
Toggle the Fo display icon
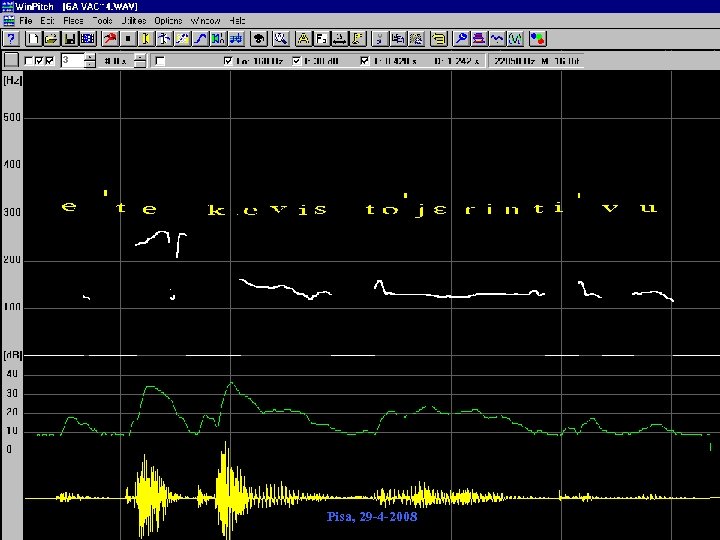click(321, 39)
